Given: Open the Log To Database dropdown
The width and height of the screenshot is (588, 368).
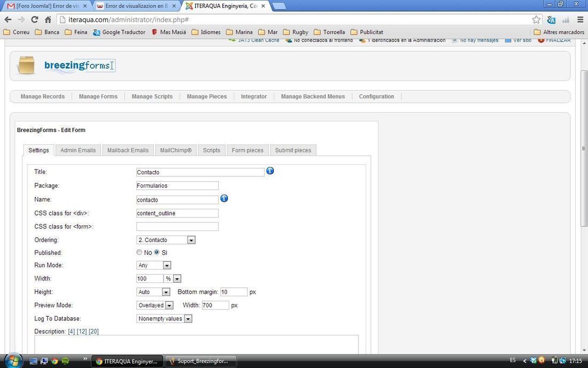Looking at the screenshot, I should (x=164, y=319).
